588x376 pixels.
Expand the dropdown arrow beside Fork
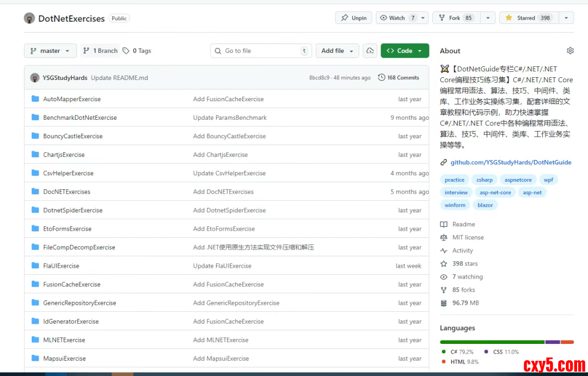click(488, 18)
